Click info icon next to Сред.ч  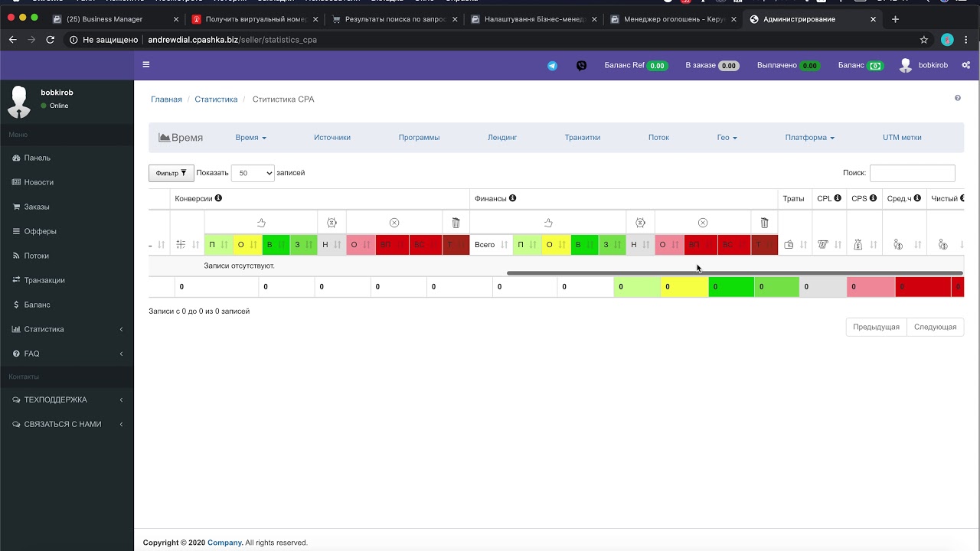[917, 198]
